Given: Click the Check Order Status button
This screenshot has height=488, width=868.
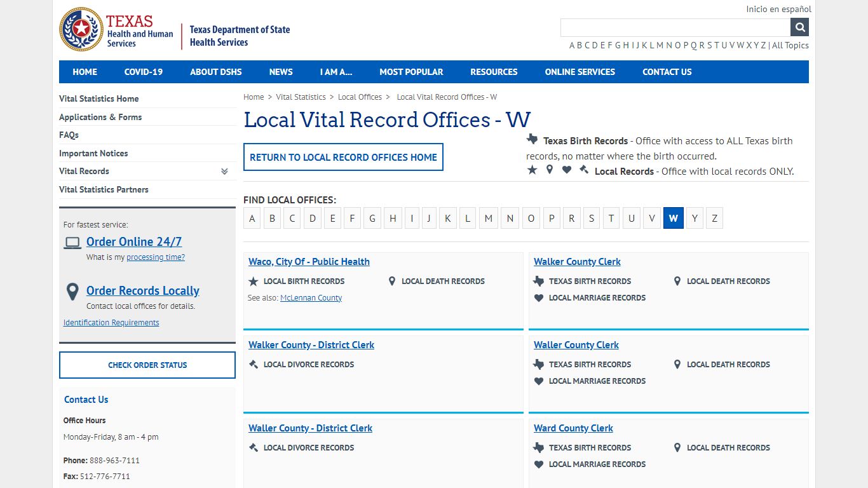Looking at the screenshot, I should point(147,365).
